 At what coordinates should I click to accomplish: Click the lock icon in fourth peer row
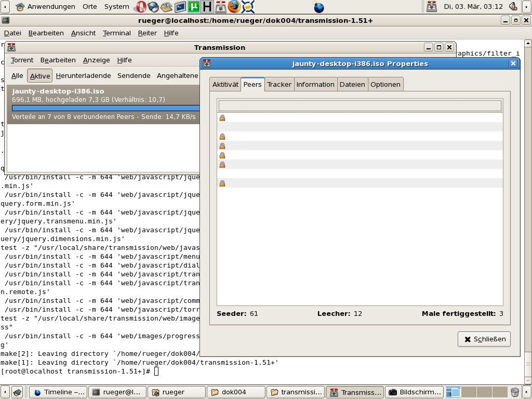(222, 146)
